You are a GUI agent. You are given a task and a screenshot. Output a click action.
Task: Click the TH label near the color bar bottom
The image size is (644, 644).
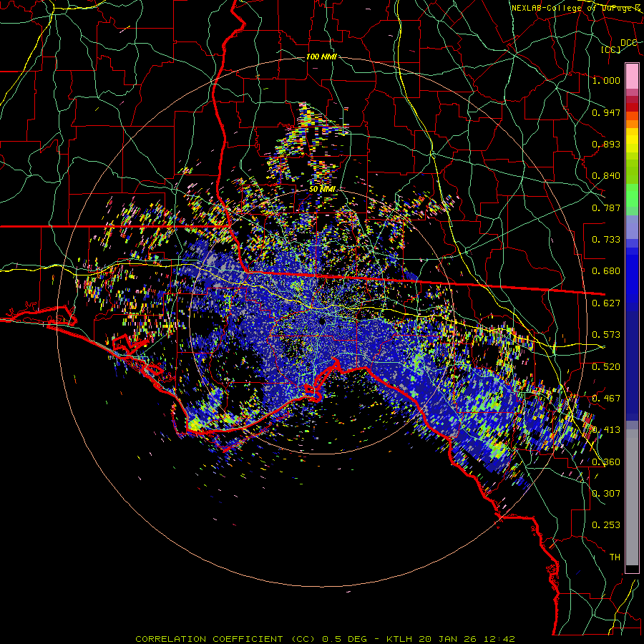click(615, 557)
